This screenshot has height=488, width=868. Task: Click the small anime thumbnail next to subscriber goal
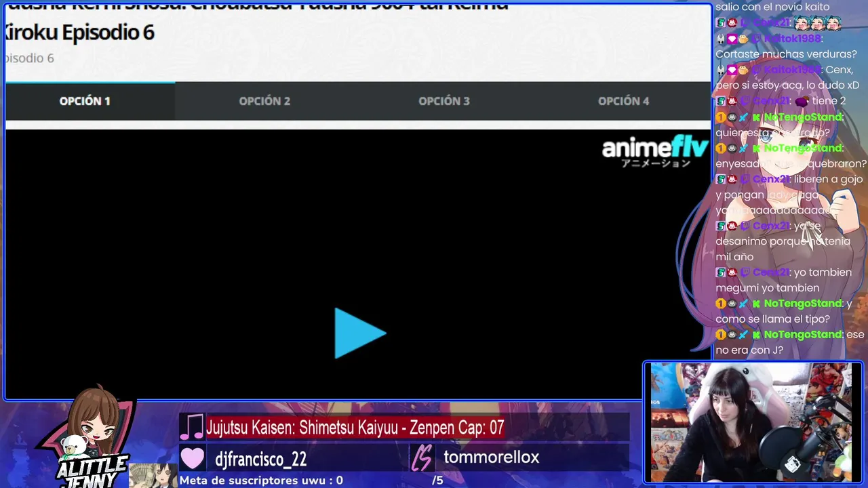[x=153, y=475]
